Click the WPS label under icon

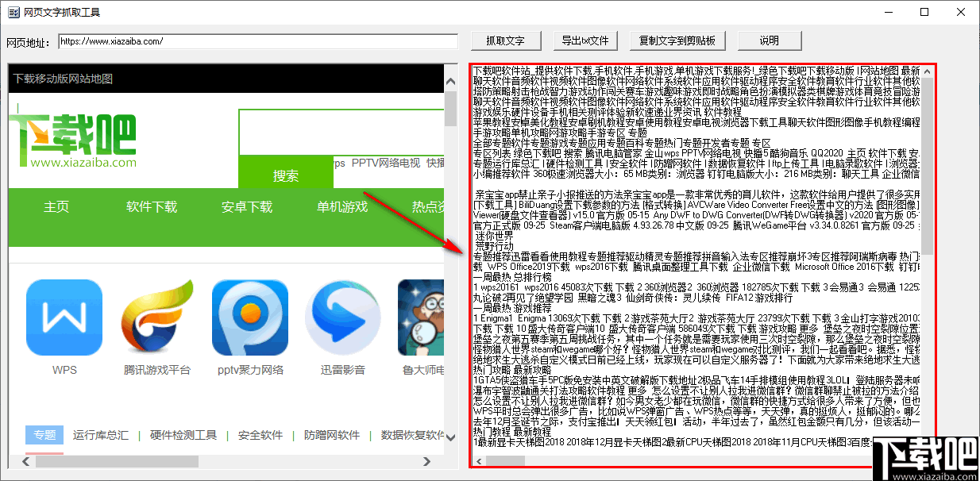point(64,370)
